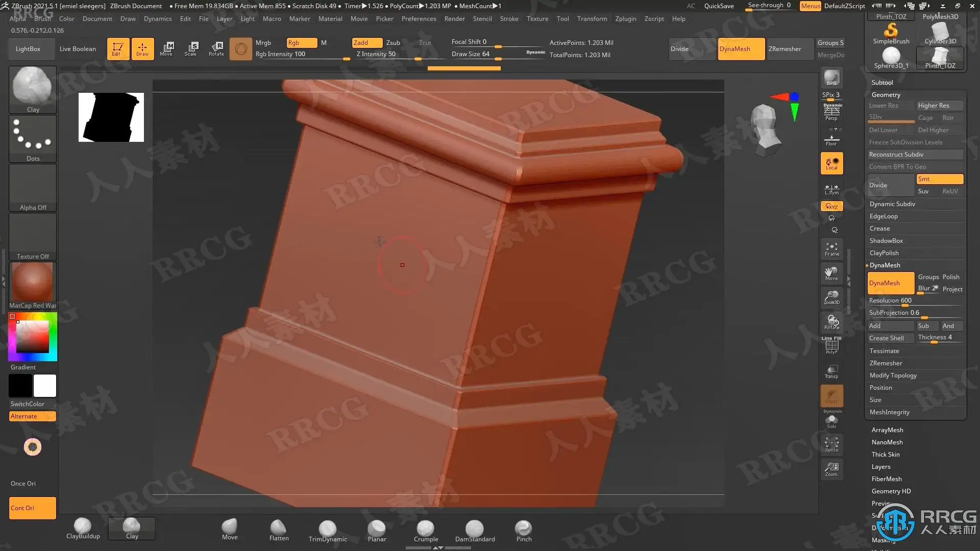Click the Floor grid icon

point(831,140)
